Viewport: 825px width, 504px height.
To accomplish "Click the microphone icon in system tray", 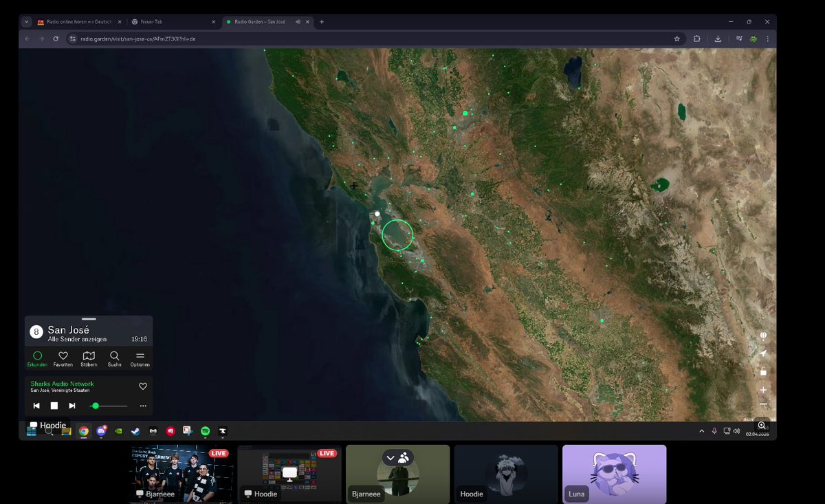I will [714, 431].
